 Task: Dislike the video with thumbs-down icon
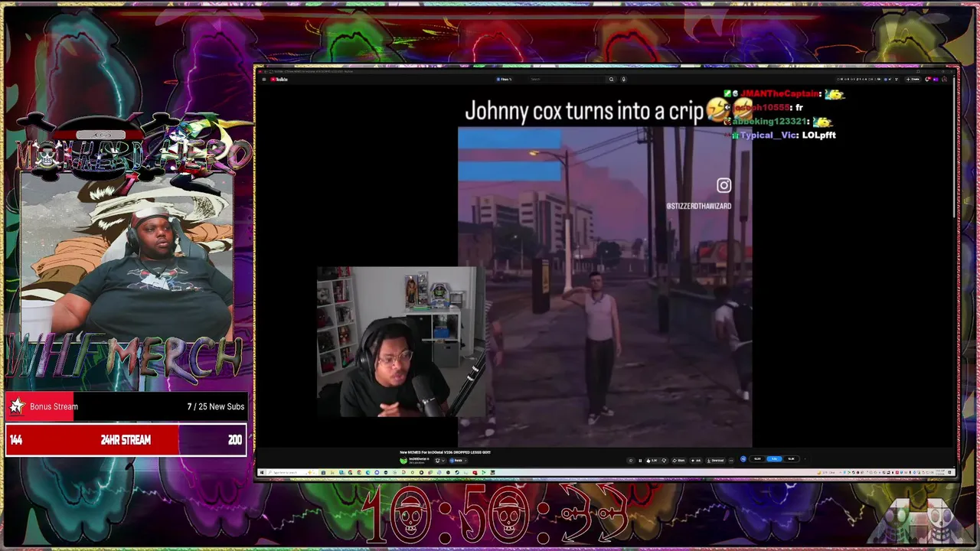click(664, 461)
